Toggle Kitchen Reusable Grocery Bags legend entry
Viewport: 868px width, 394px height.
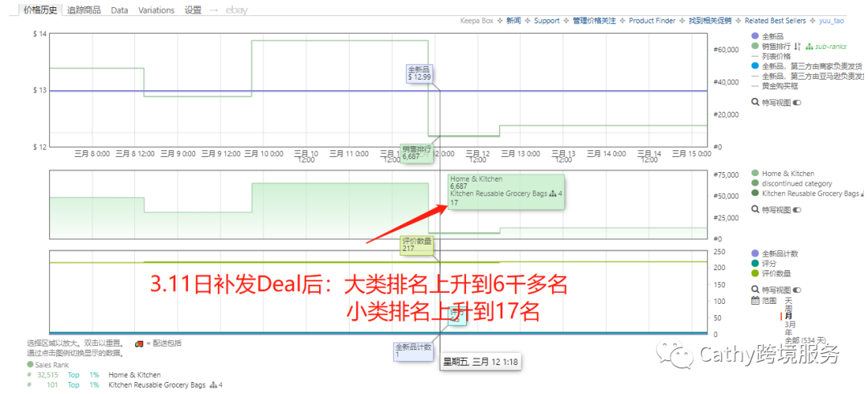(805, 194)
